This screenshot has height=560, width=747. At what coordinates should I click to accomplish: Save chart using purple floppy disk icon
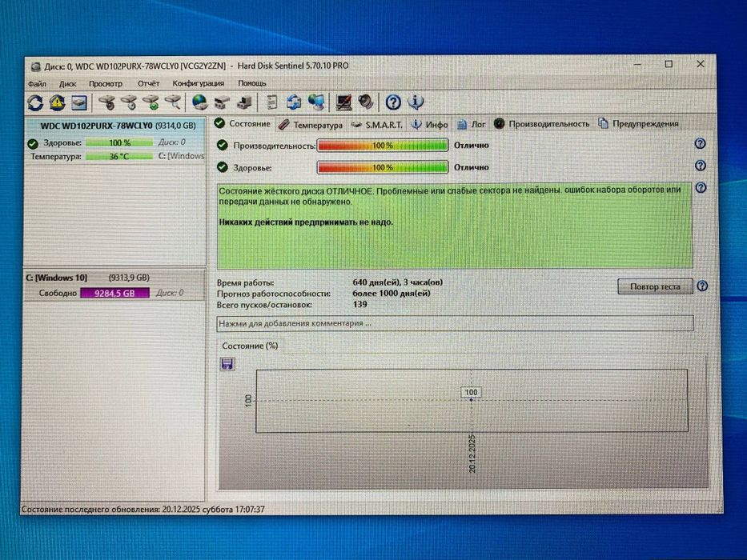coord(227,364)
